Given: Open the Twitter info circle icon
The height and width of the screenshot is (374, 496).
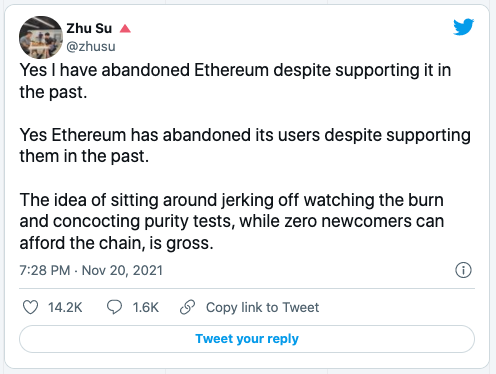Looking at the screenshot, I should [463, 270].
